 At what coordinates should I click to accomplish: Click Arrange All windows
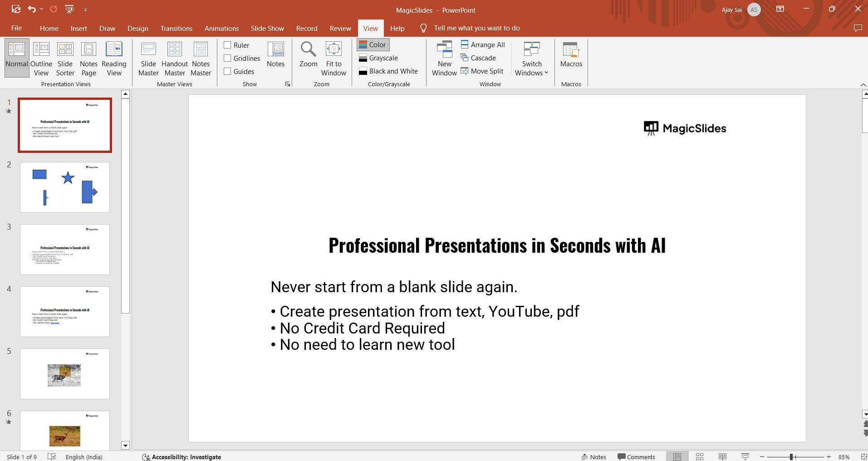point(483,44)
